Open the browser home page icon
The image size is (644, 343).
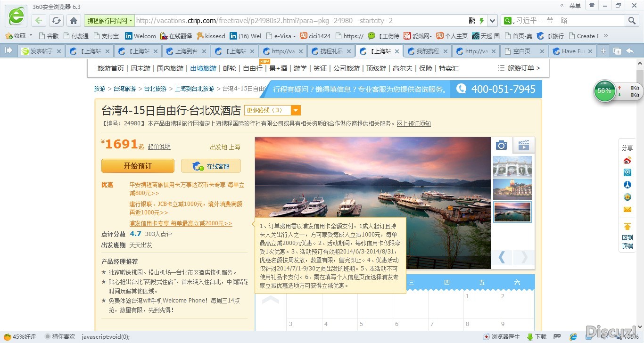coord(74,21)
